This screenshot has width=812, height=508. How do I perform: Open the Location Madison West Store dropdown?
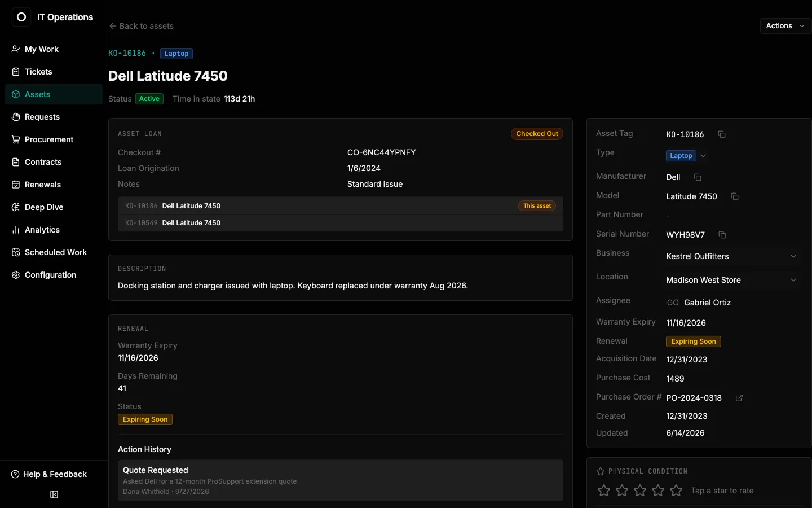(x=731, y=280)
